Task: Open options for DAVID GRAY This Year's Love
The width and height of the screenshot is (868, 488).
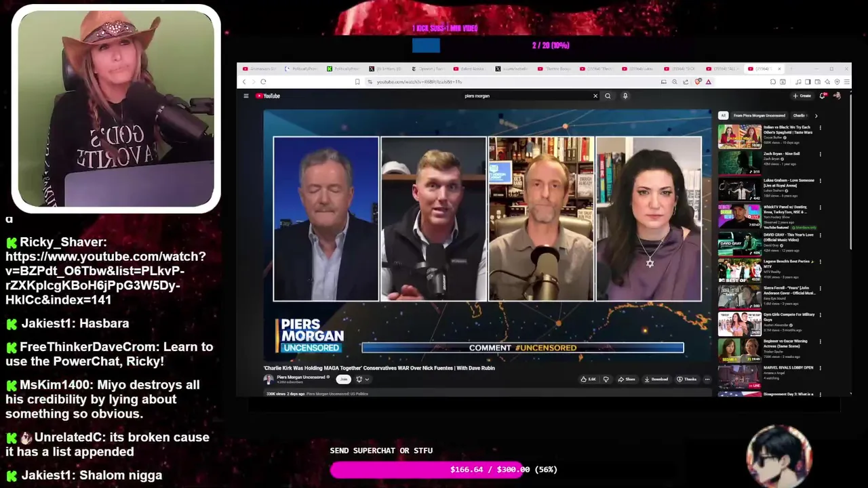Action: coord(820,235)
